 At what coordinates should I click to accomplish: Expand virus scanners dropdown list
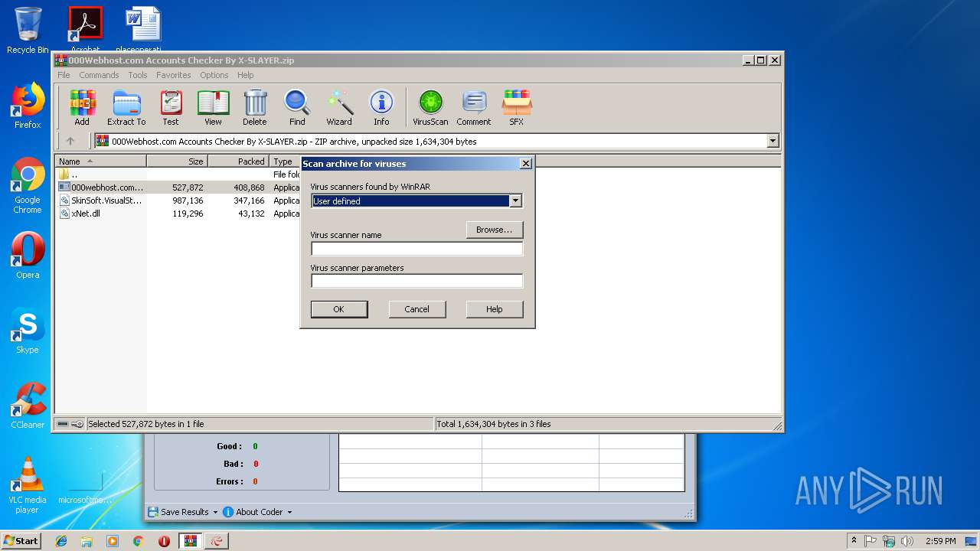(x=515, y=201)
